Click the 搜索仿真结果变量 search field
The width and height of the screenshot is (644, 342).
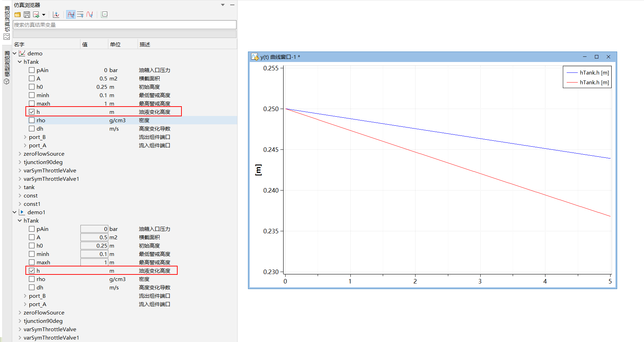click(x=124, y=25)
